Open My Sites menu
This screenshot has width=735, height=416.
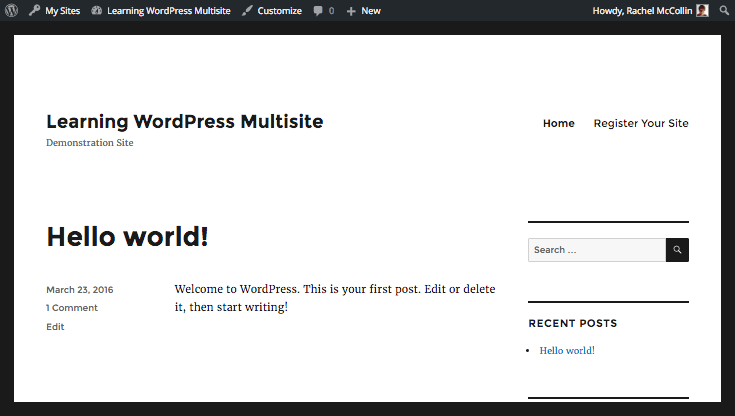pos(54,10)
